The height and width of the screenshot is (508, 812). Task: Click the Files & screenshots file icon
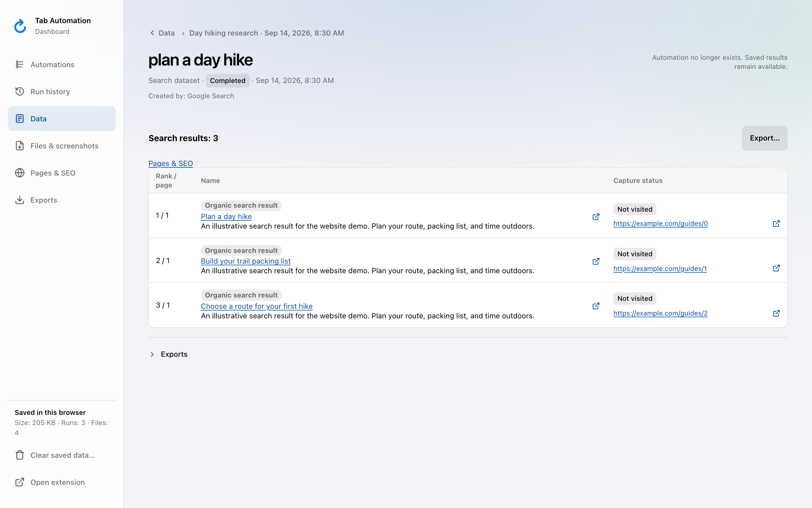19,146
